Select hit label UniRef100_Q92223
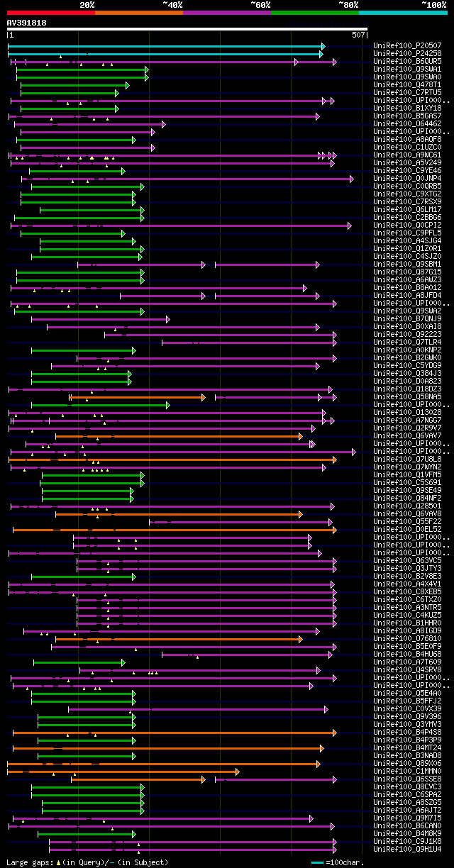Image resolution: width=454 pixels, height=868 pixels. click(407, 334)
